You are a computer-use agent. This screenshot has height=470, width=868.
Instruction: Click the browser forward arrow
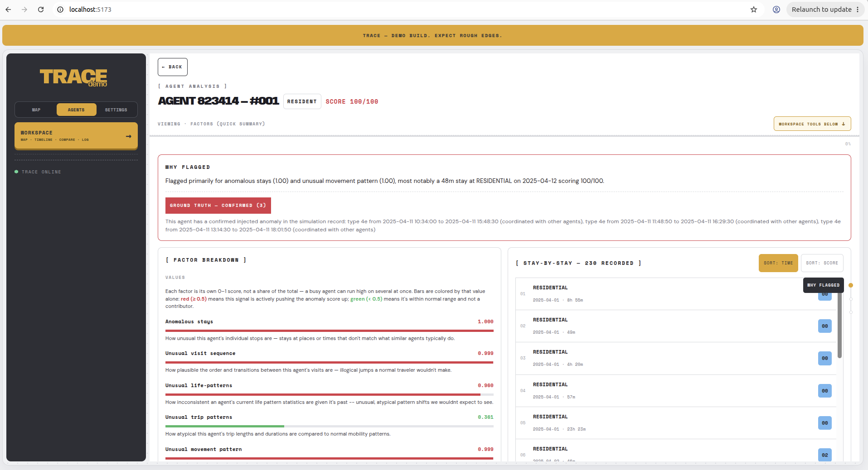tap(24, 10)
